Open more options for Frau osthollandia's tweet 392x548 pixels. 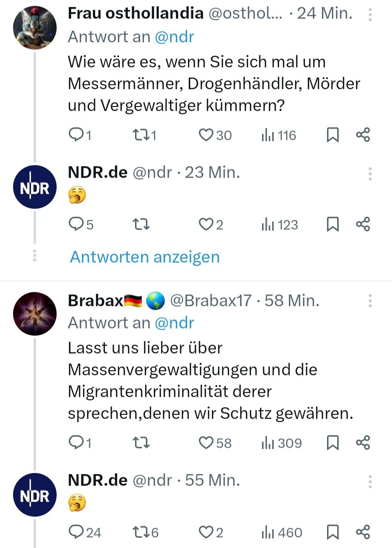point(370,15)
